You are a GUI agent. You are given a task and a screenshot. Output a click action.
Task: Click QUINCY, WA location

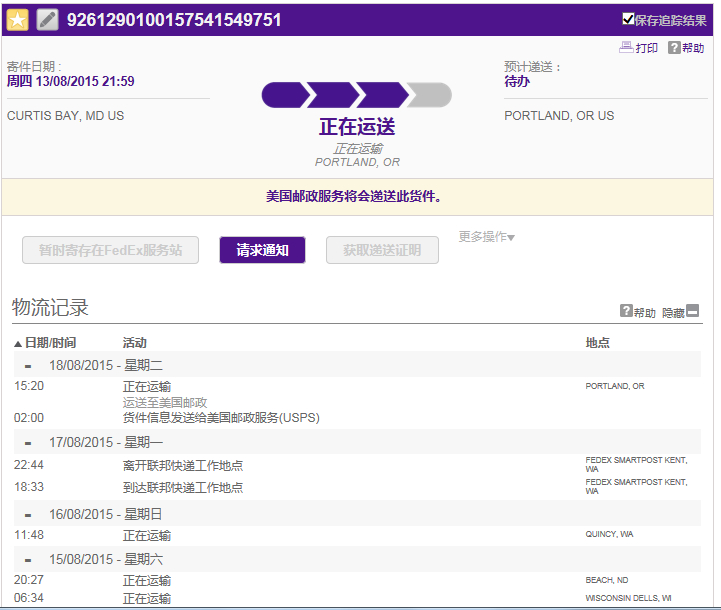coord(609,534)
